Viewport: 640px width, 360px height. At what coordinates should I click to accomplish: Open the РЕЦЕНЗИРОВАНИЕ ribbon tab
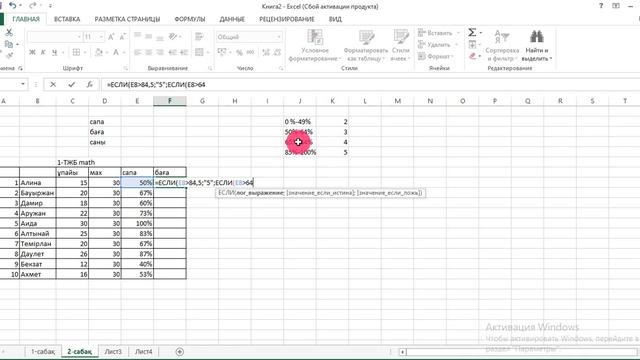(287, 19)
